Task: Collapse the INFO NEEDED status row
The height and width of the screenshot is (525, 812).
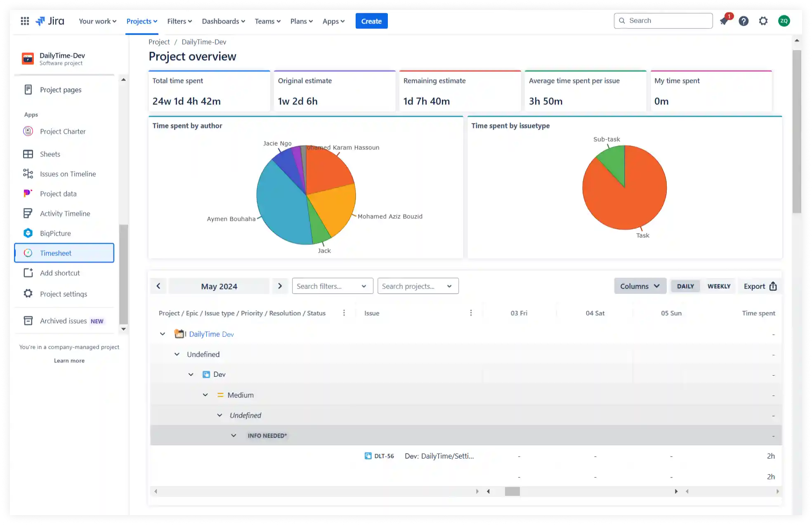Action: (234, 435)
